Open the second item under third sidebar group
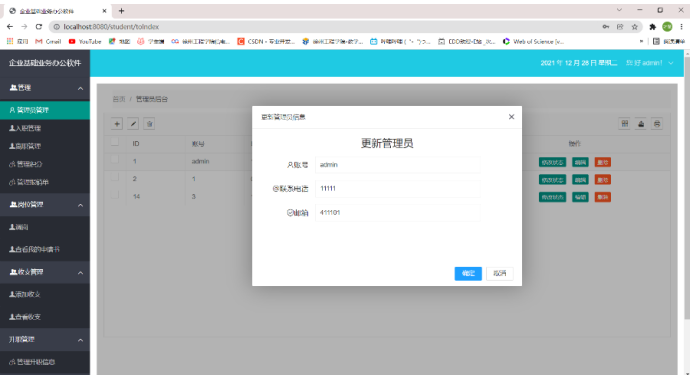This screenshot has width=690, height=375. point(45,317)
